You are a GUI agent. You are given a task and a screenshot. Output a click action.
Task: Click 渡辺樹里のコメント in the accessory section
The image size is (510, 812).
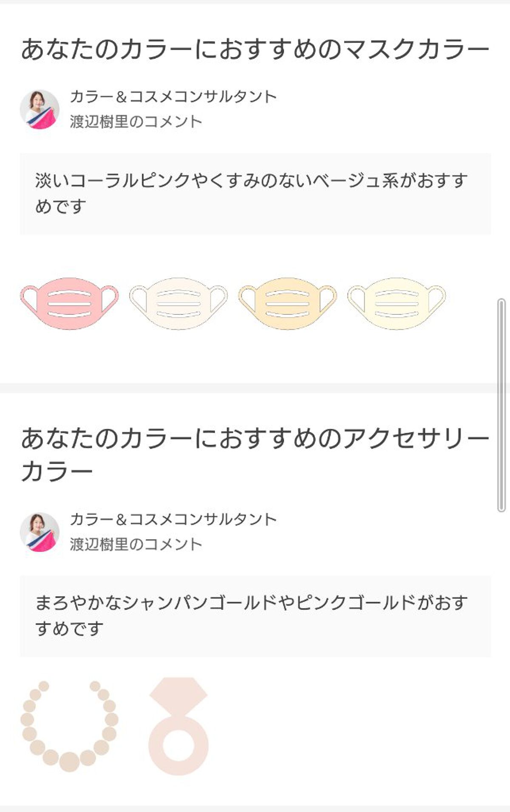click(136, 544)
